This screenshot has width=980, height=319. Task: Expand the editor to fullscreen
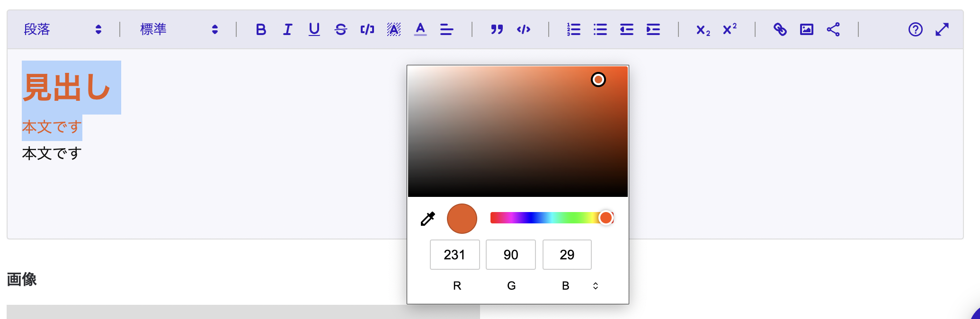coord(942,29)
